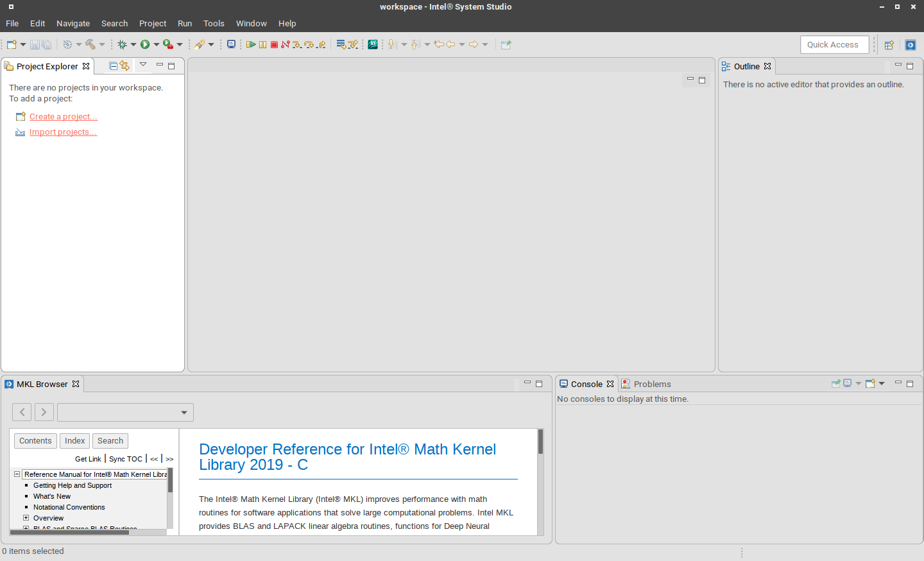Toggle Link with Editor in Project Explorer
Viewport: 924px width, 561px height.
click(124, 65)
